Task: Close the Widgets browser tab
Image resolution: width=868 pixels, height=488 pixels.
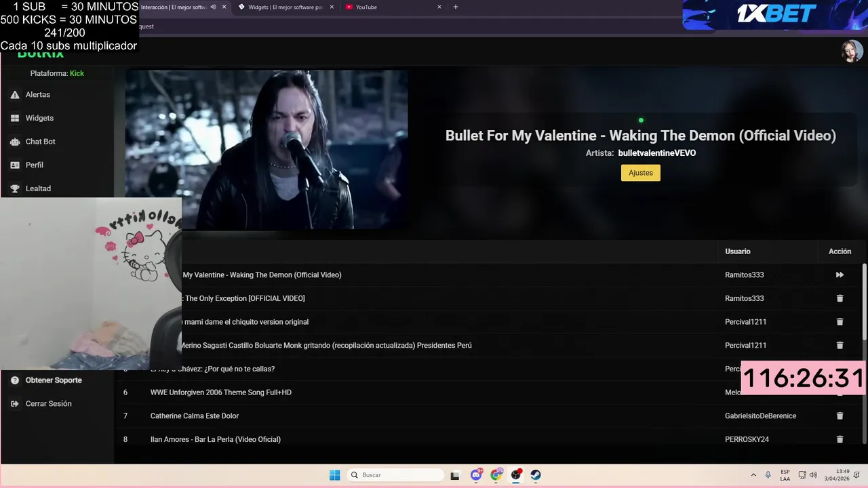Action: (x=332, y=7)
